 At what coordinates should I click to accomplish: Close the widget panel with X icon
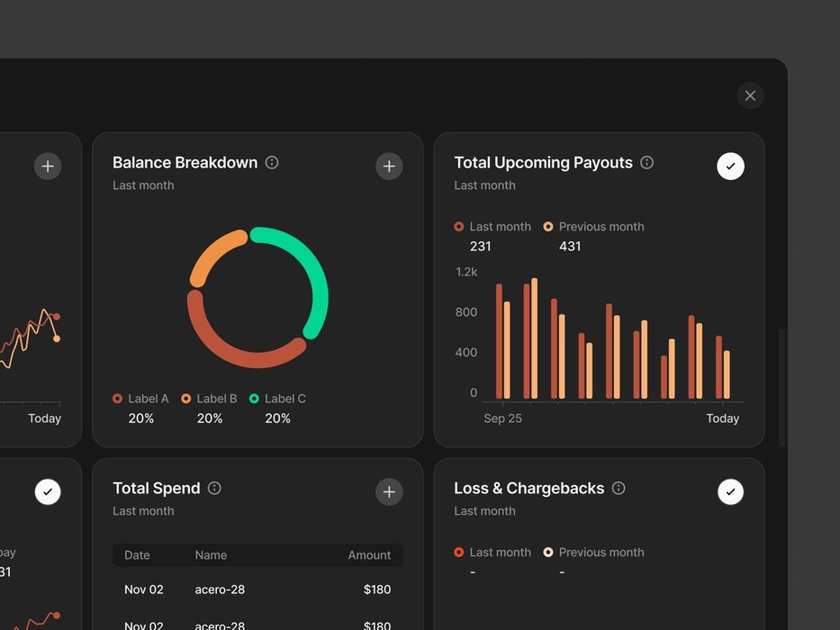tap(750, 95)
